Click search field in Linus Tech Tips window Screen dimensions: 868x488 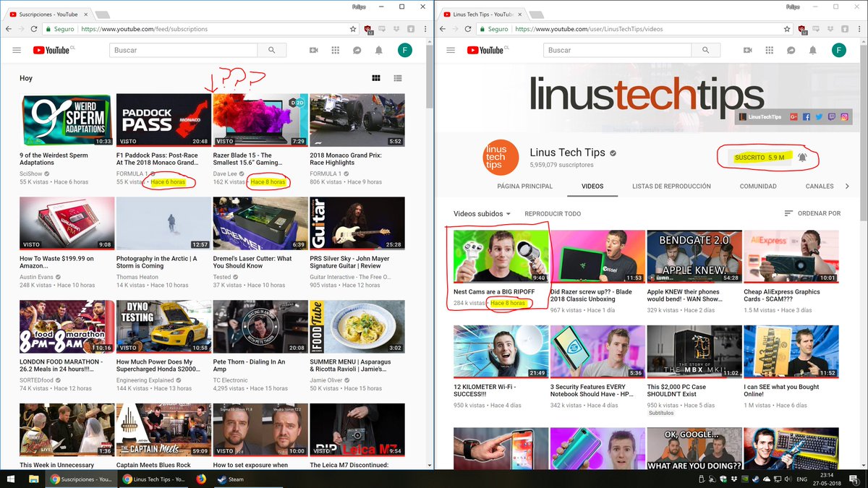point(618,50)
